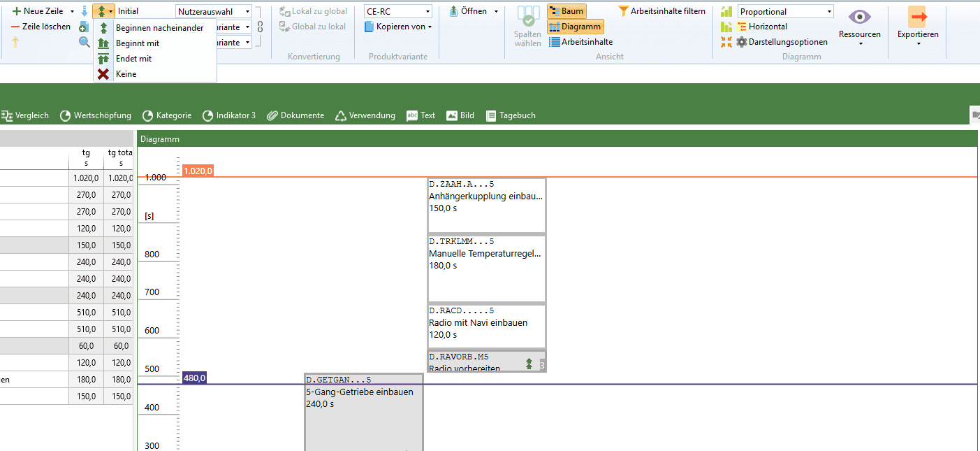Open the Nutzerauswahl combo box

tap(214, 12)
